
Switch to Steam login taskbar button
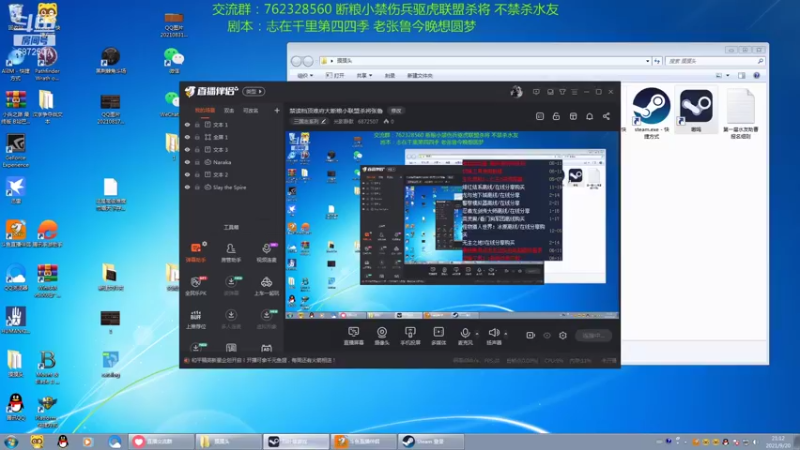[x=431, y=441]
